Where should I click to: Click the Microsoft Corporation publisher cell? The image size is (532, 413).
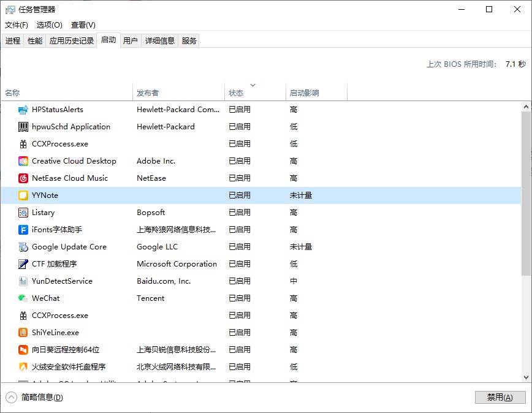(177, 264)
